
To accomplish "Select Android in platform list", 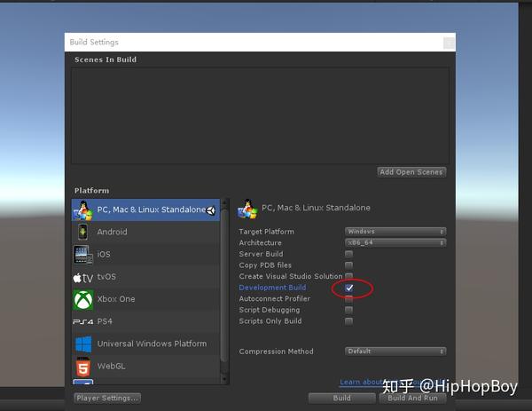I will point(146,232).
